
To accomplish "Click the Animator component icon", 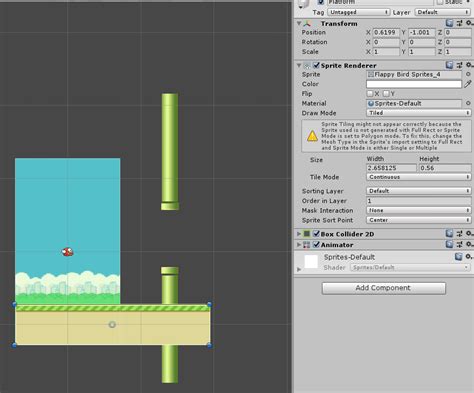I will tap(307, 245).
